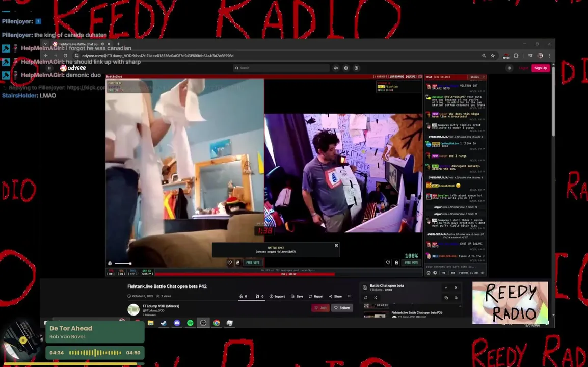Click the Odysee upload cloud icon

(x=336, y=68)
